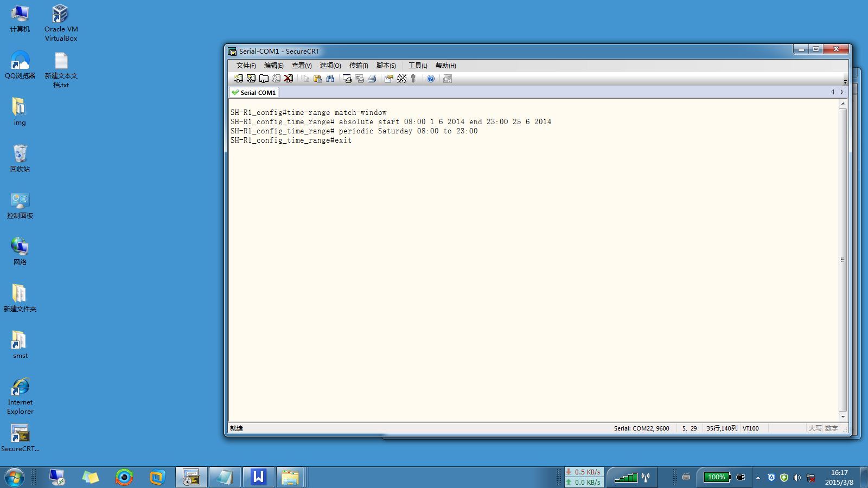This screenshot has height=488, width=868.
Task: Click the key Public-Key icon
Action: [x=413, y=79]
